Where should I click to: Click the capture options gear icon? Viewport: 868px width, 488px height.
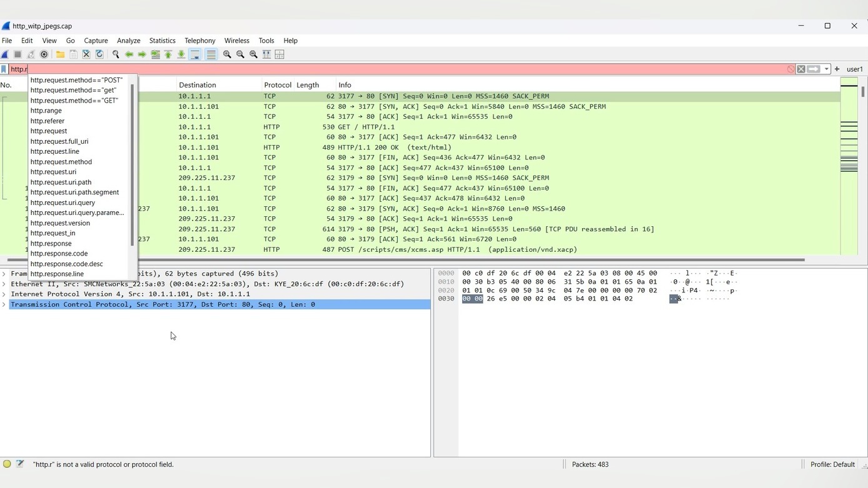tap(44, 54)
